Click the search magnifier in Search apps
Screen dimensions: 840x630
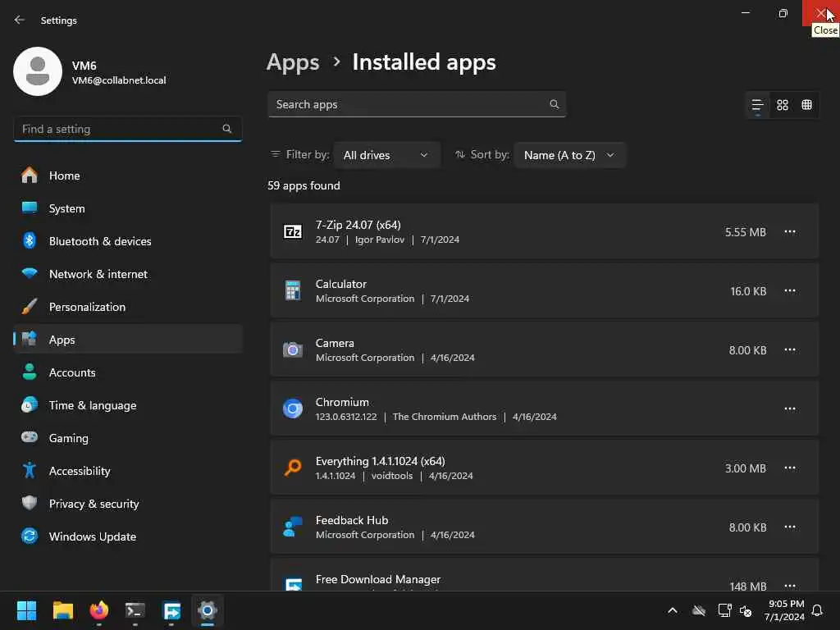555,104
